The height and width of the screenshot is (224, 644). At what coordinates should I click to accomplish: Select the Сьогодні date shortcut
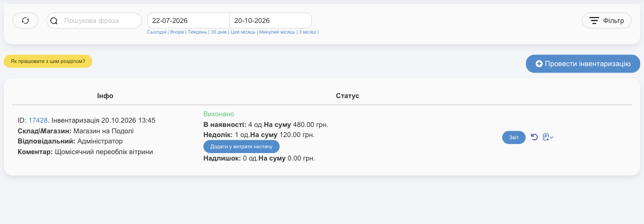157,33
